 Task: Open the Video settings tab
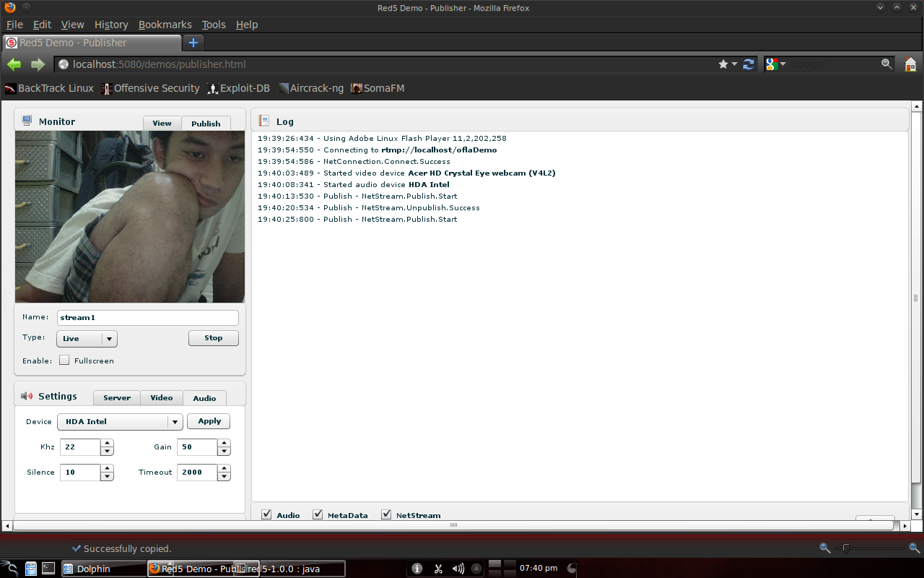pos(161,397)
